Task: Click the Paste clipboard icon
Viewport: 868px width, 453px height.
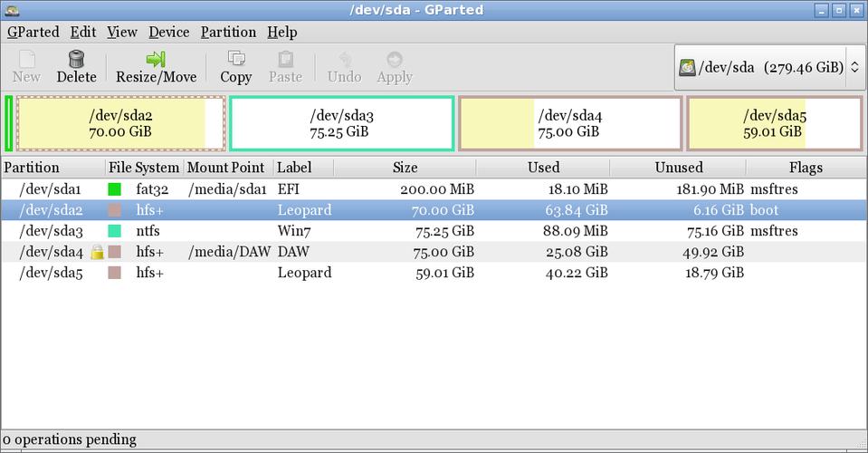Action: 285,60
